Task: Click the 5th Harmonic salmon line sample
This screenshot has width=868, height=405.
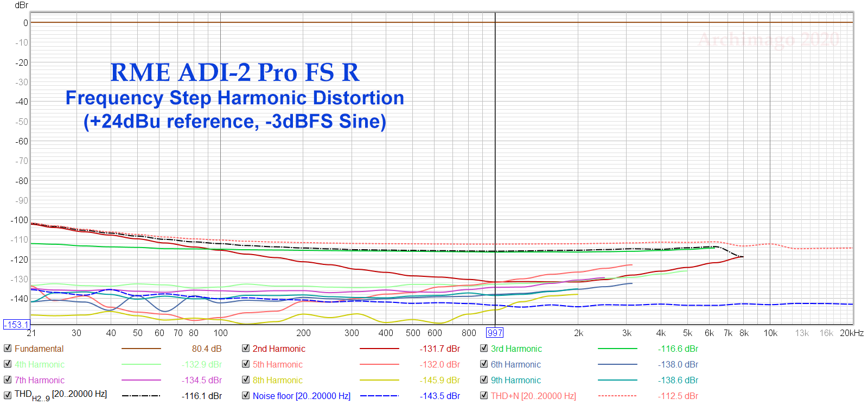Action: (x=379, y=364)
